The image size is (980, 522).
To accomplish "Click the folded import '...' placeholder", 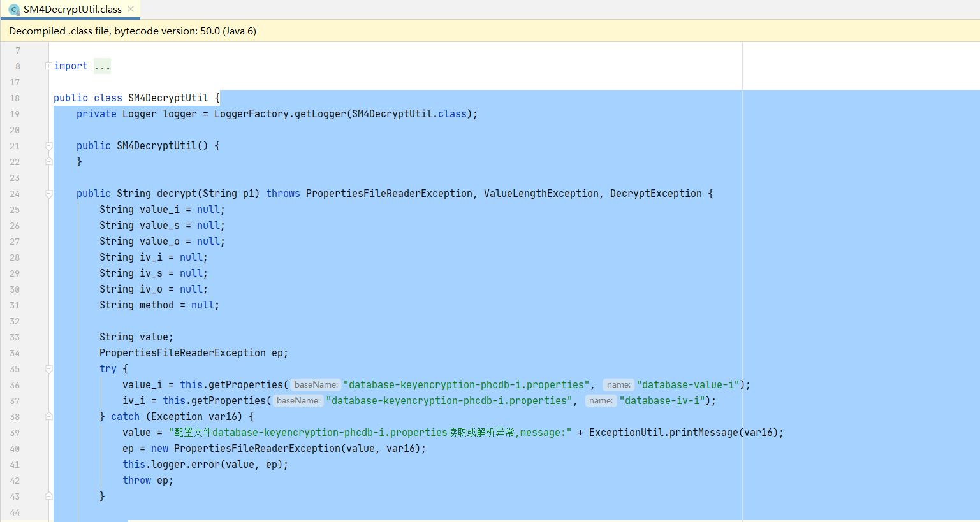I will (102, 66).
